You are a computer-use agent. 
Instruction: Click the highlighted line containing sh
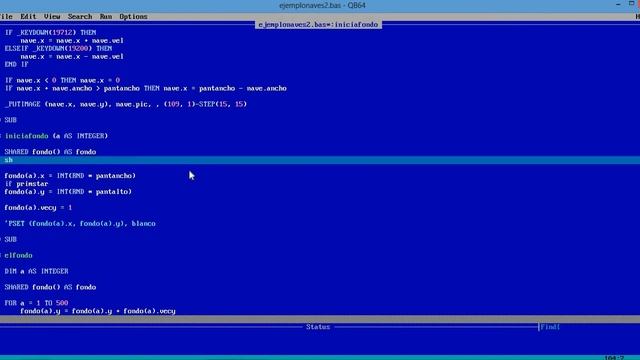[x=320, y=160]
